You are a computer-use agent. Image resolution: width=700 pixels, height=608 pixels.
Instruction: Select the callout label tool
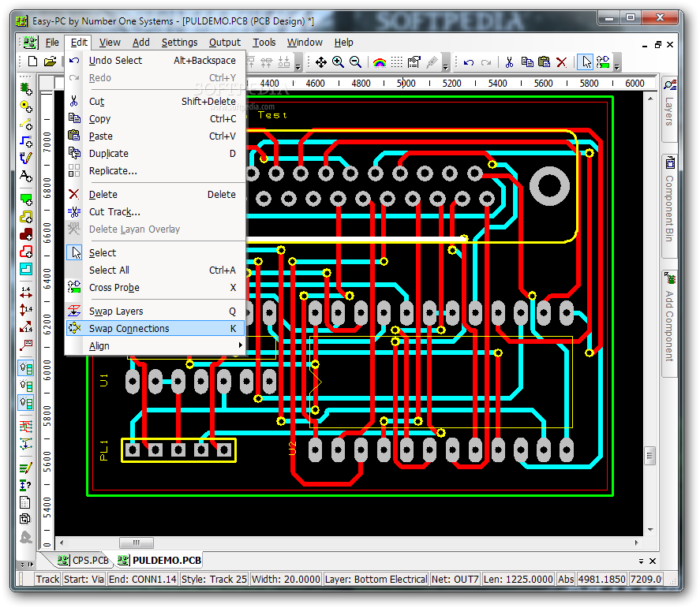(26, 345)
